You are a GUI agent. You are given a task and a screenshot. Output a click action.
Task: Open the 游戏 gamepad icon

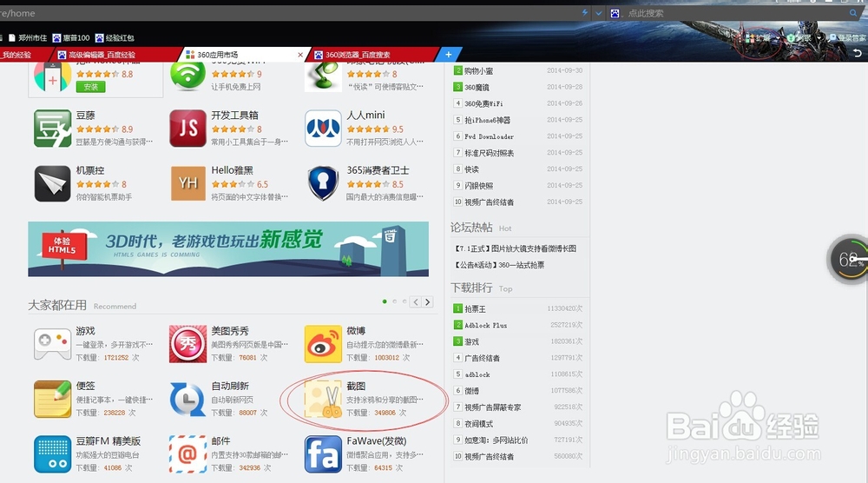[x=53, y=343]
